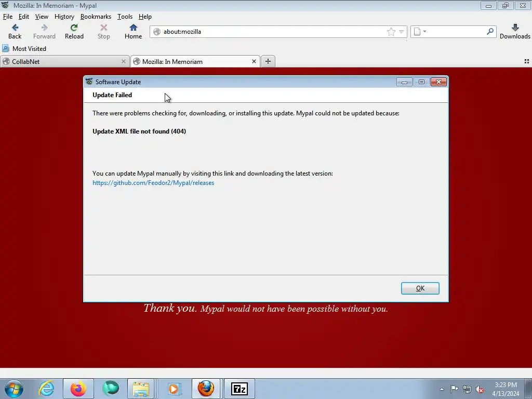Viewport: 532px width, 399px height.
Task: Launch Windows Media Player from taskbar
Action: pyautogui.click(x=174, y=389)
